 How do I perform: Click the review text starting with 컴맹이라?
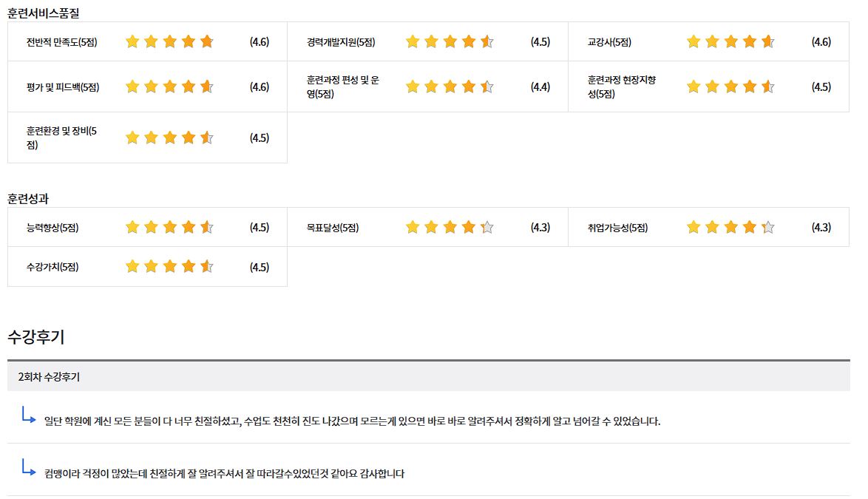pos(224,474)
